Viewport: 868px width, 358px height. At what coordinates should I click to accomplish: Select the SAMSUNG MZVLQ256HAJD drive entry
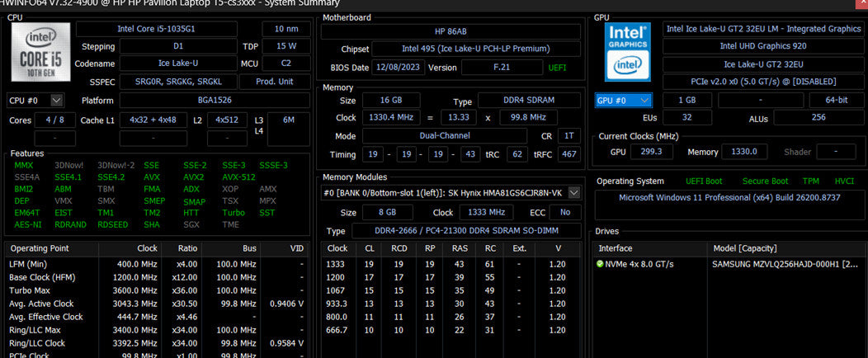[729, 265]
